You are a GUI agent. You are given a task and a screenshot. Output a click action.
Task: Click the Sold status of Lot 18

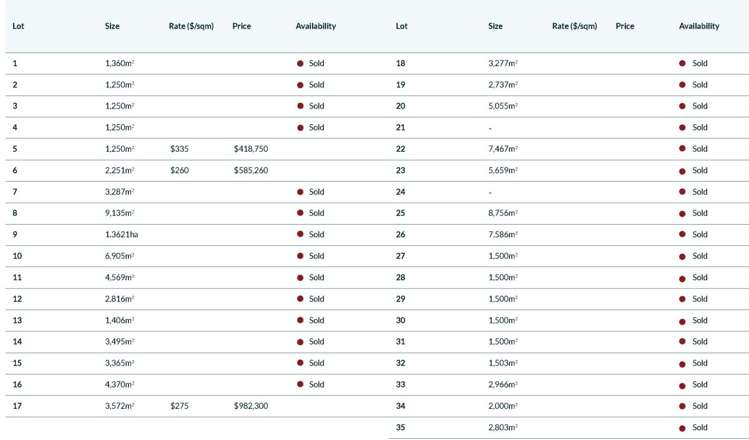click(694, 63)
